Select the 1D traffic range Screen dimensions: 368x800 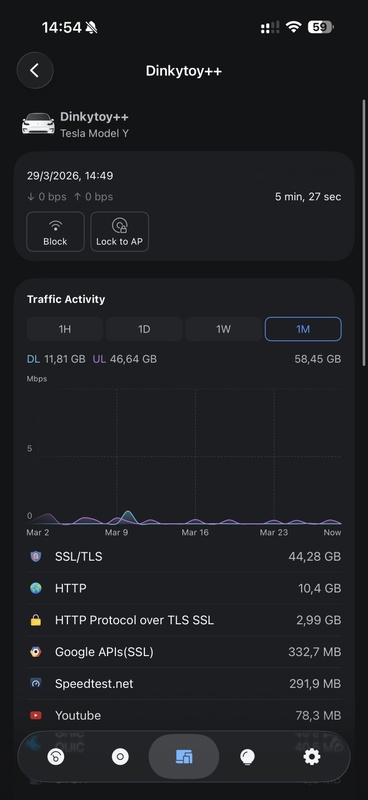(144, 329)
